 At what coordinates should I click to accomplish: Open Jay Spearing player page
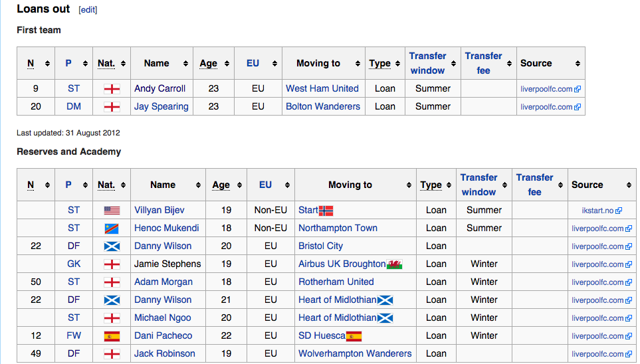[x=161, y=106]
